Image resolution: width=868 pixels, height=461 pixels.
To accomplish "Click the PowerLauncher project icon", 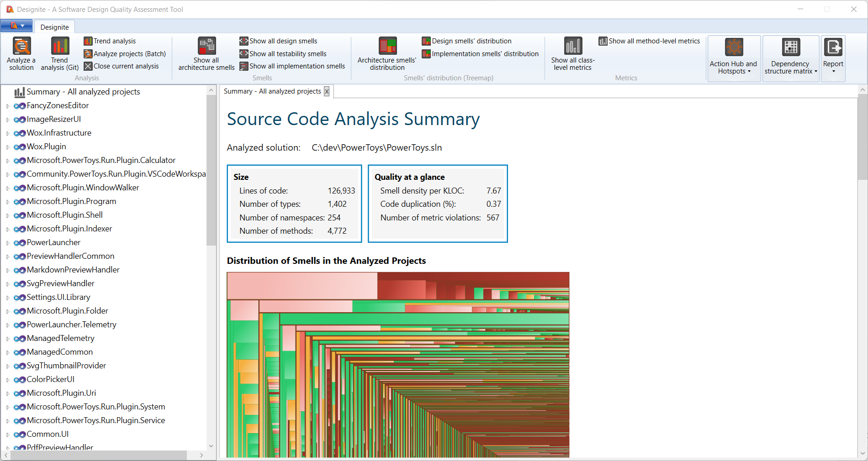I will 20,243.
